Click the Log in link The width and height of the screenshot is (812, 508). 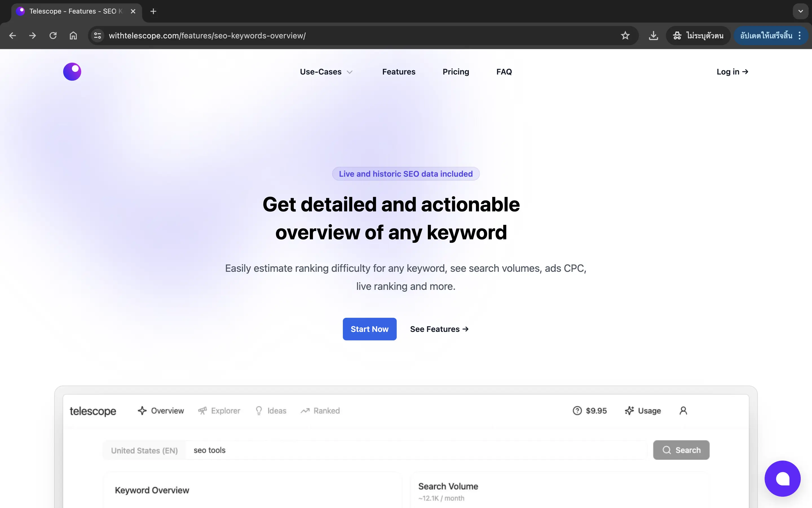[732, 72]
